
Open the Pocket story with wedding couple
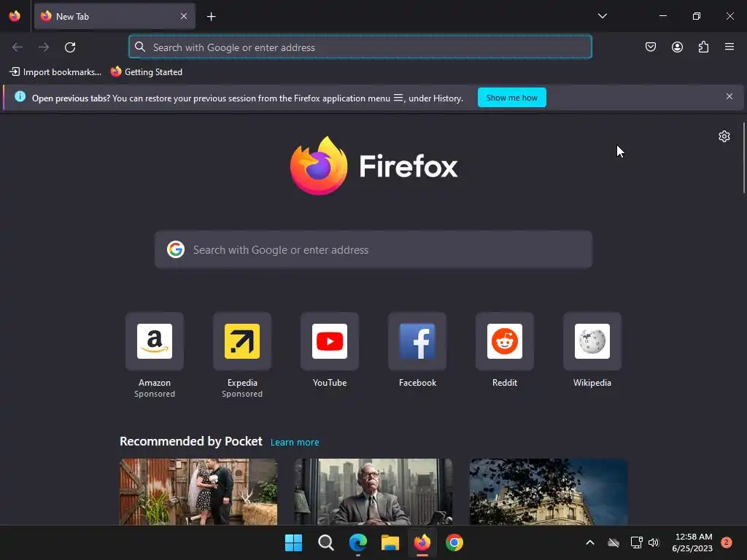[198, 492]
